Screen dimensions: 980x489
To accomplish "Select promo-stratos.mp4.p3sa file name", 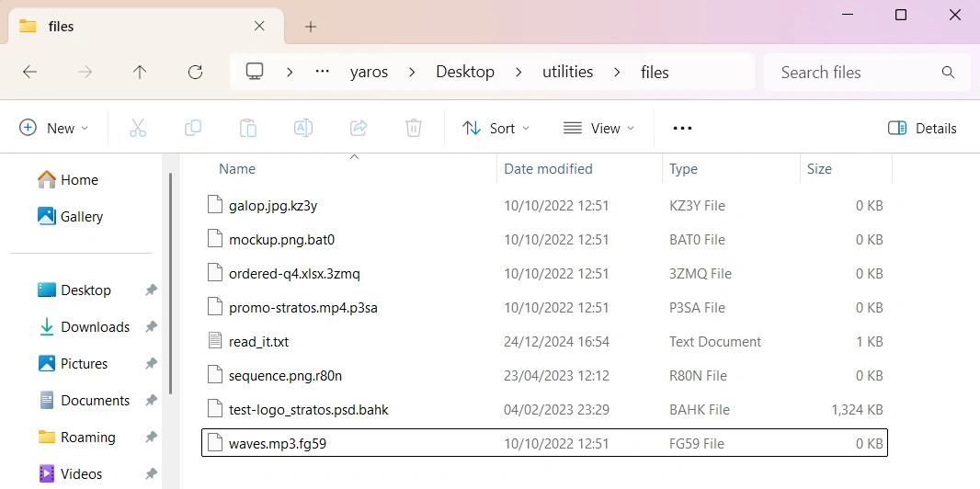I will pos(303,308).
